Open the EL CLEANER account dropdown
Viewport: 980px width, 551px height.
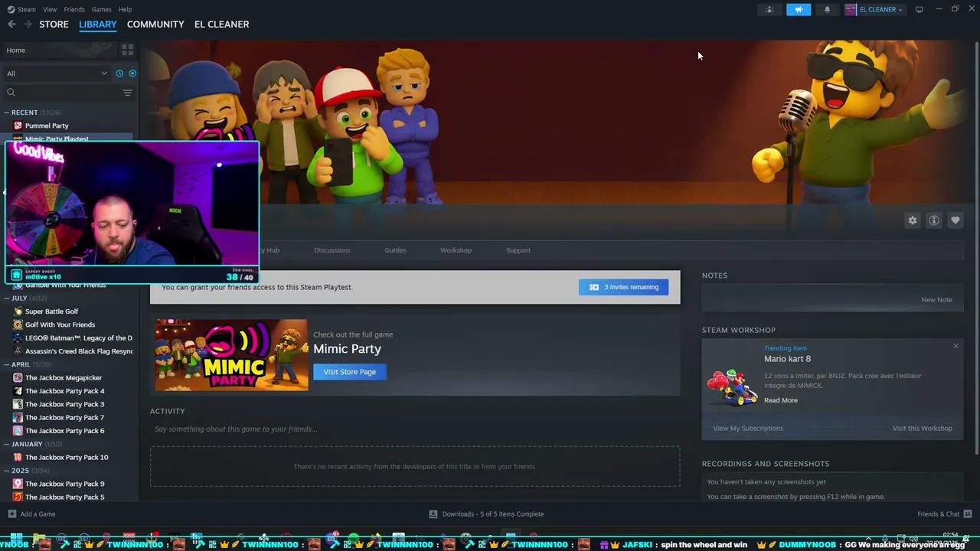tap(874, 9)
